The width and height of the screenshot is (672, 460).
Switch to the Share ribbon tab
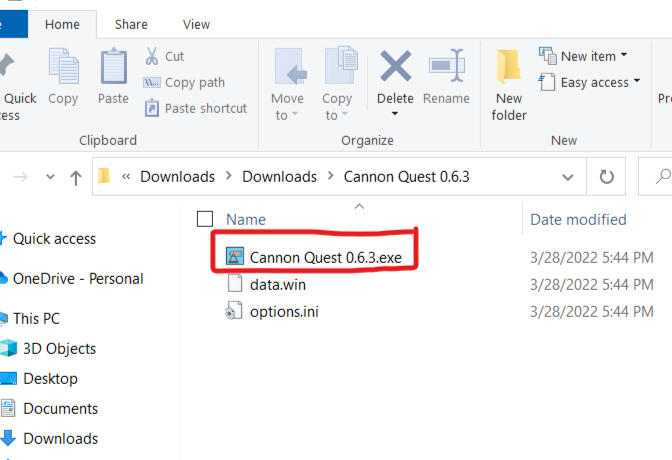pos(131,24)
